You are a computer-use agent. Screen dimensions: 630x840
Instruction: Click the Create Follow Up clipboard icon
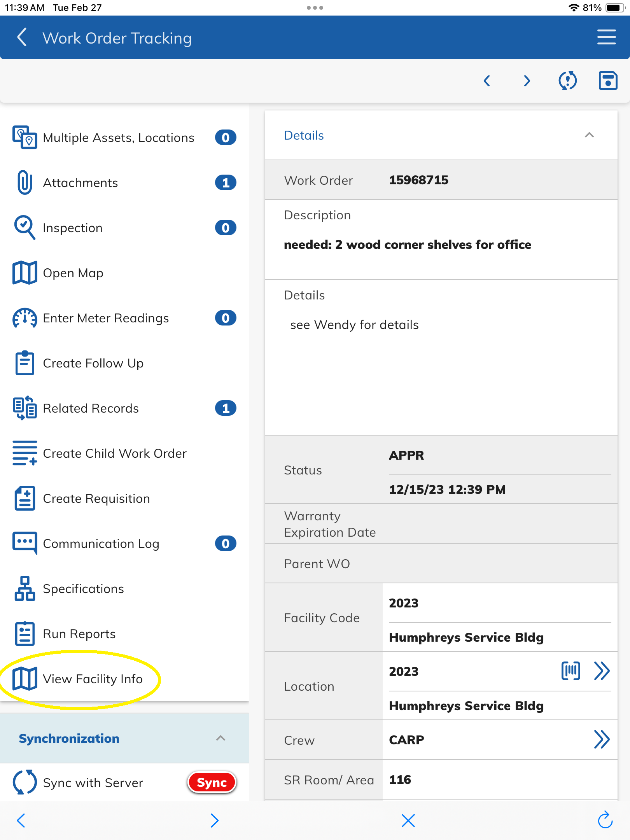point(24,363)
